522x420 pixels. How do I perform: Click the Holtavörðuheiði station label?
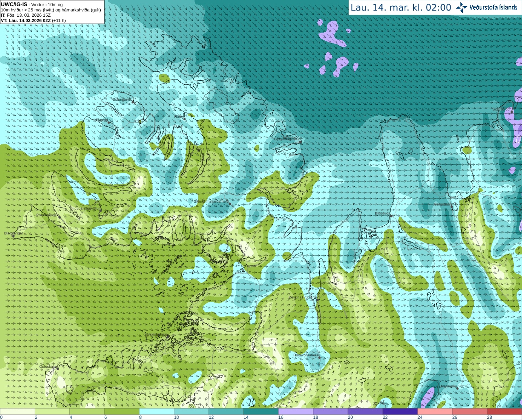click(305, 355)
